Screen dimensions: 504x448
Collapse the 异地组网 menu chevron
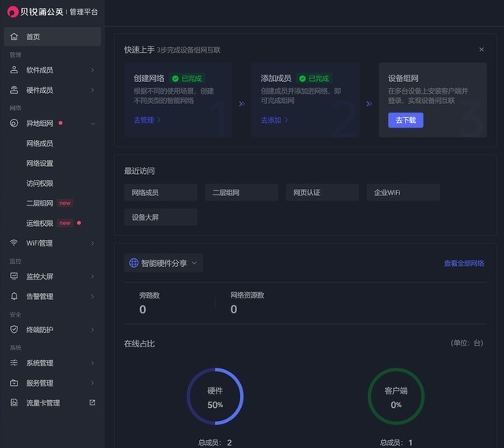tap(93, 124)
